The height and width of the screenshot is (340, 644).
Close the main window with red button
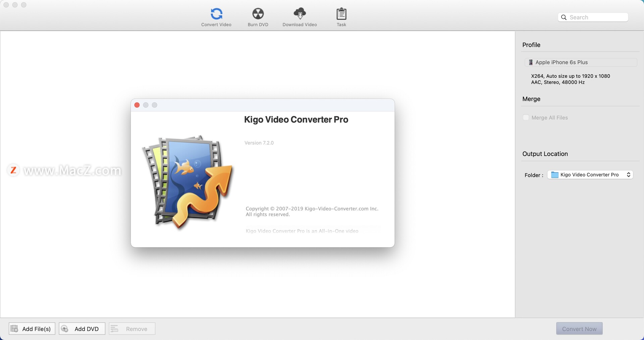point(6,5)
